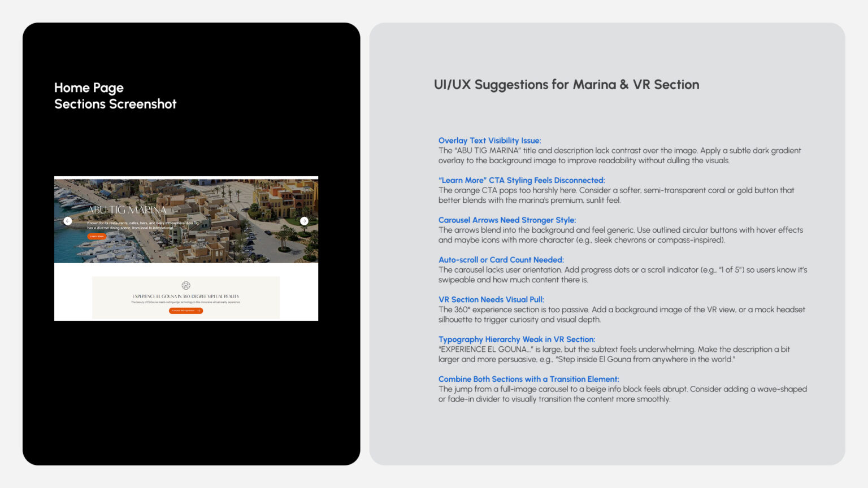
Task: Select the UI/UX Suggestions for Marina heading
Action: (566, 85)
